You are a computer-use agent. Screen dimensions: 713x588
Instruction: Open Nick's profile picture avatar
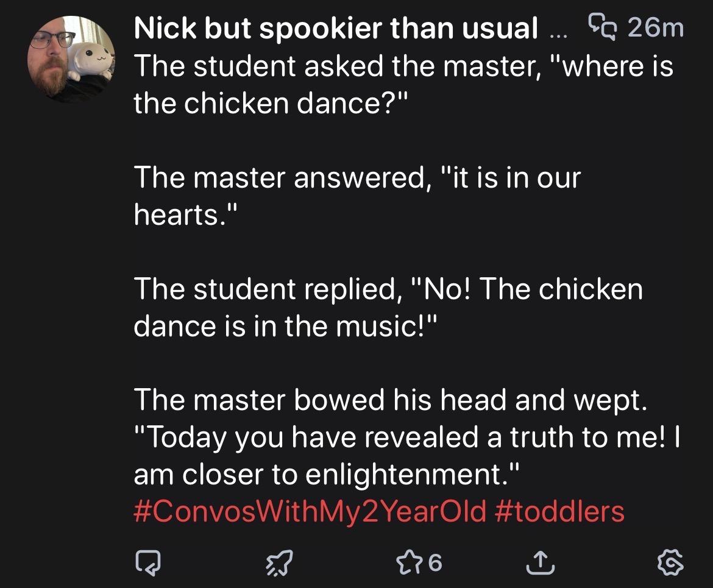(72, 60)
